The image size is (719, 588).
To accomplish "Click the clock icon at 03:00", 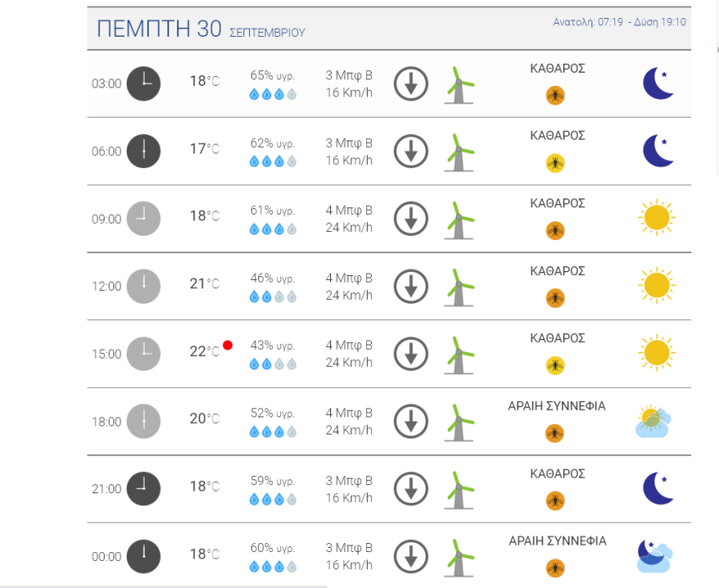I will click(144, 83).
